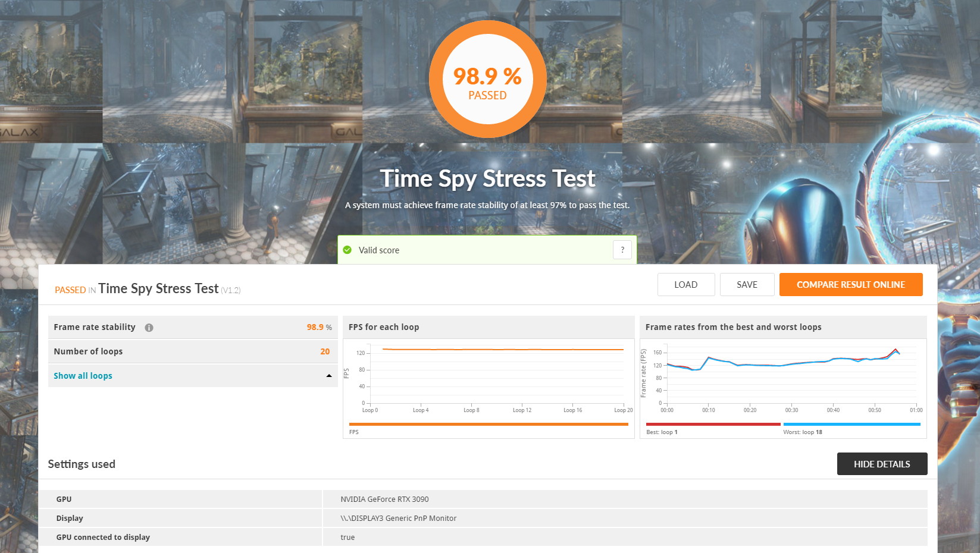Select the NVIDIA GeForce RTX 3090 text
This screenshot has height=553, width=980.
tap(384, 499)
